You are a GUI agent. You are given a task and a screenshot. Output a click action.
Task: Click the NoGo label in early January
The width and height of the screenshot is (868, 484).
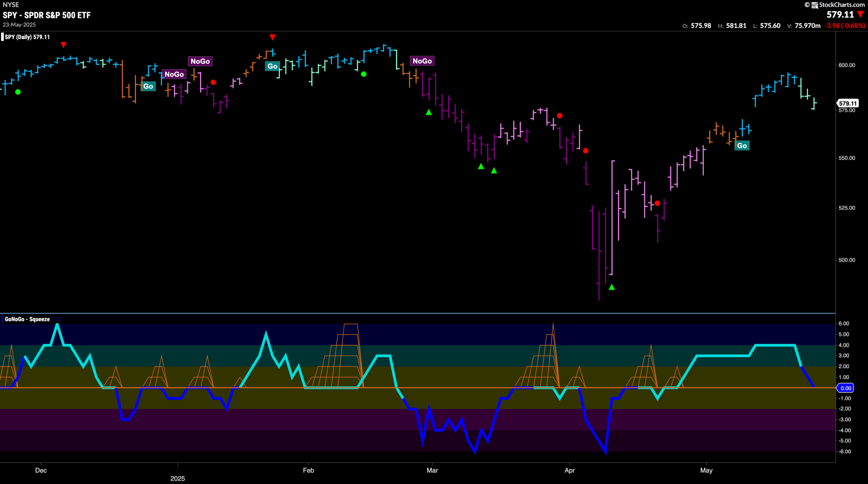[200, 61]
